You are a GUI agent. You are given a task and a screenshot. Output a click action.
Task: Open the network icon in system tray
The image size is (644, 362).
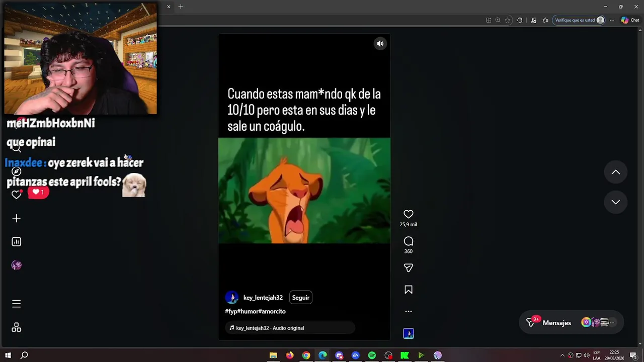579,355
